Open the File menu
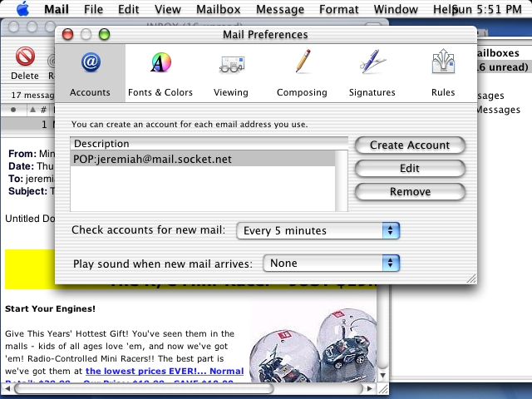The image size is (532, 399). (93, 9)
